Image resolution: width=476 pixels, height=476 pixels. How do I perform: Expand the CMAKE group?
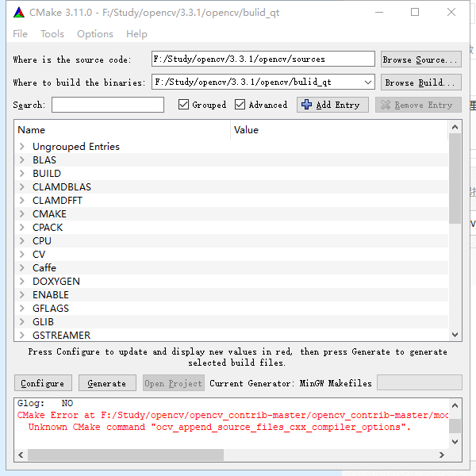[22, 214]
